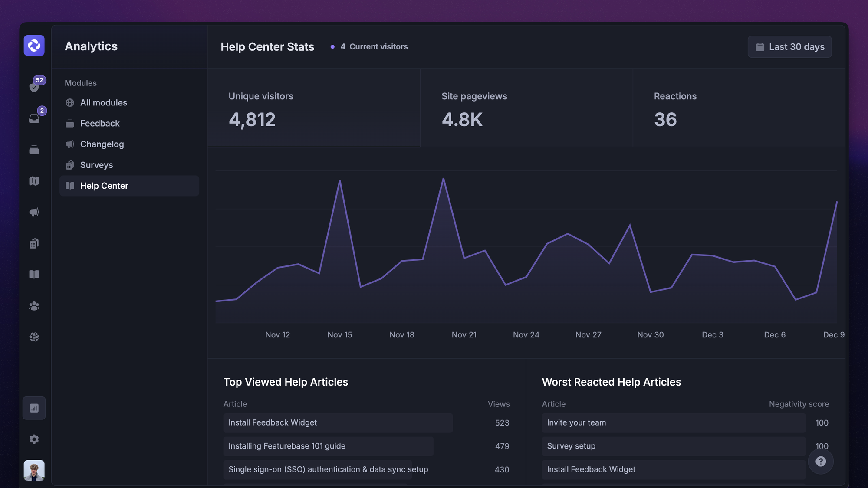Click the megaphone icon beside Changelog
Image resolution: width=868 pixels, height=488 pixels.
click(70, 144)
